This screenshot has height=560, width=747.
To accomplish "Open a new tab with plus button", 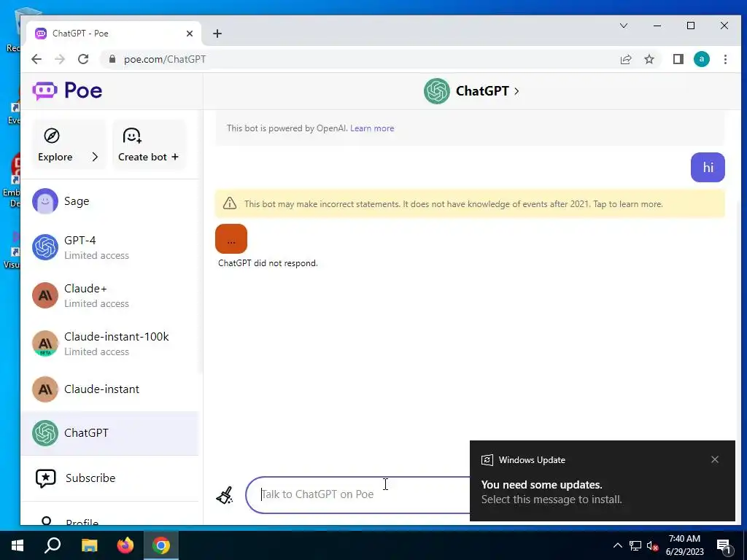I will (217, 34).
